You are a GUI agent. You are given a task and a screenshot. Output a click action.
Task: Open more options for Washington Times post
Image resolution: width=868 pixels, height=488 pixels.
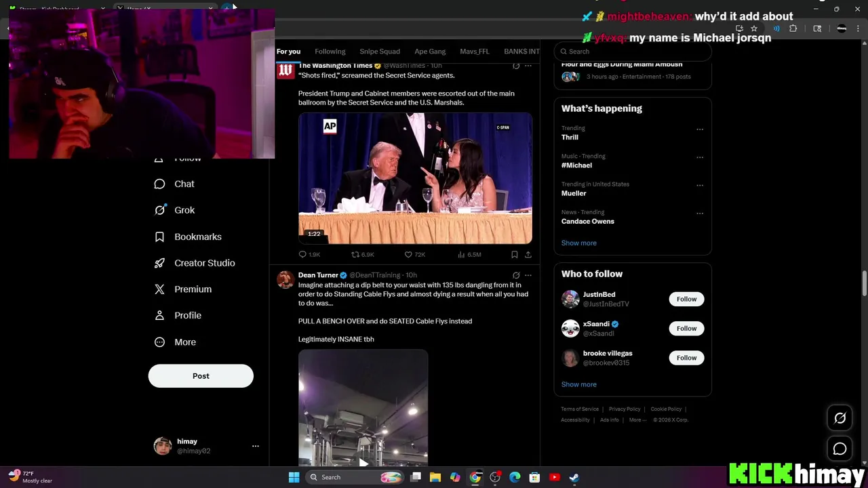coord(528,66)
